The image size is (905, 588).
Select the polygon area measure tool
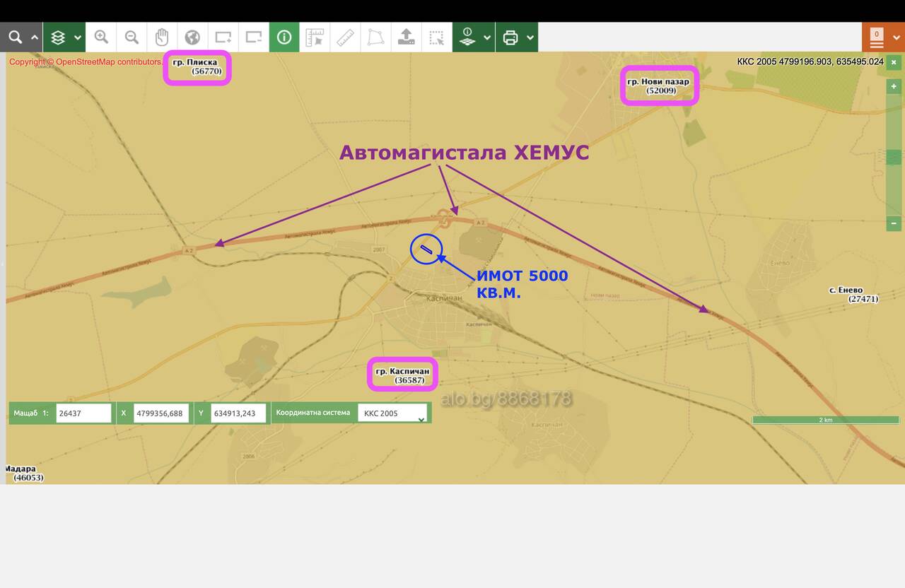375,37
